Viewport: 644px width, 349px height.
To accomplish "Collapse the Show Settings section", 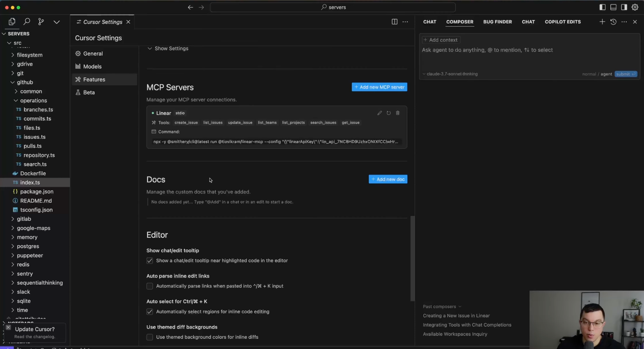I will tap(168, 48).
